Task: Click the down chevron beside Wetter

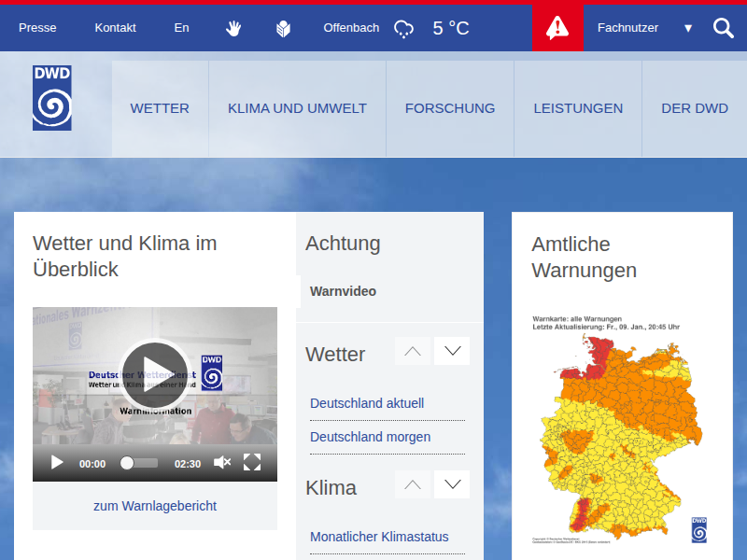Action: coord(453,352)
